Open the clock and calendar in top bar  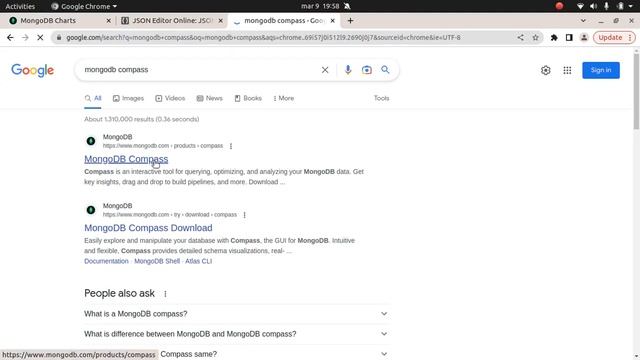tap(320, 6)
